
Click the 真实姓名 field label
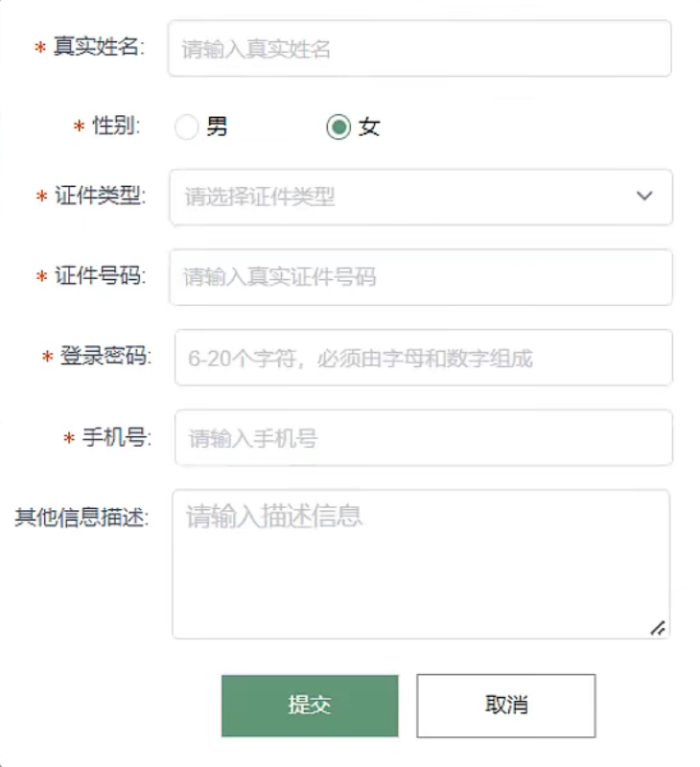point(96,48)
